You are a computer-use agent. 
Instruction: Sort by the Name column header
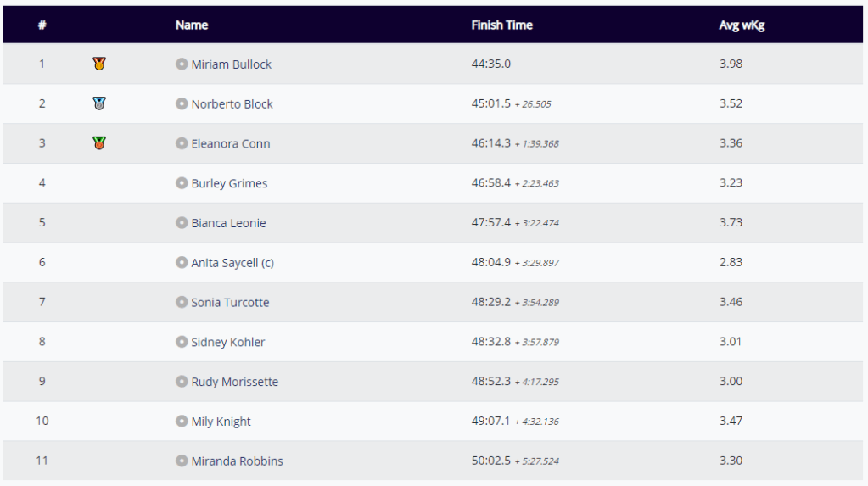pos(192,25)
